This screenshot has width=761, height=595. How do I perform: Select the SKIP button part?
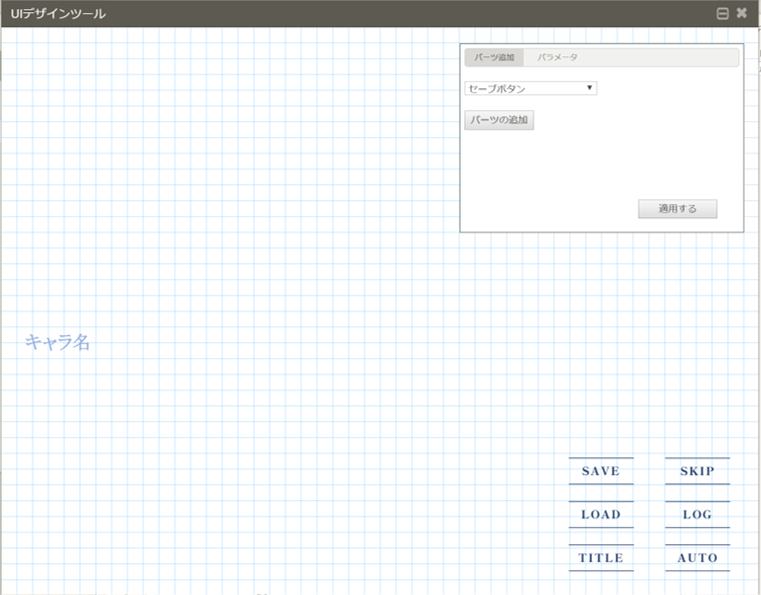697,471
